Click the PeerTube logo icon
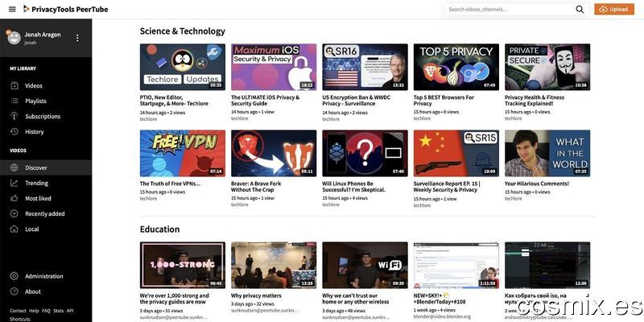The height and width of the screenshot is (322, 644). click(x=26, y=9)
